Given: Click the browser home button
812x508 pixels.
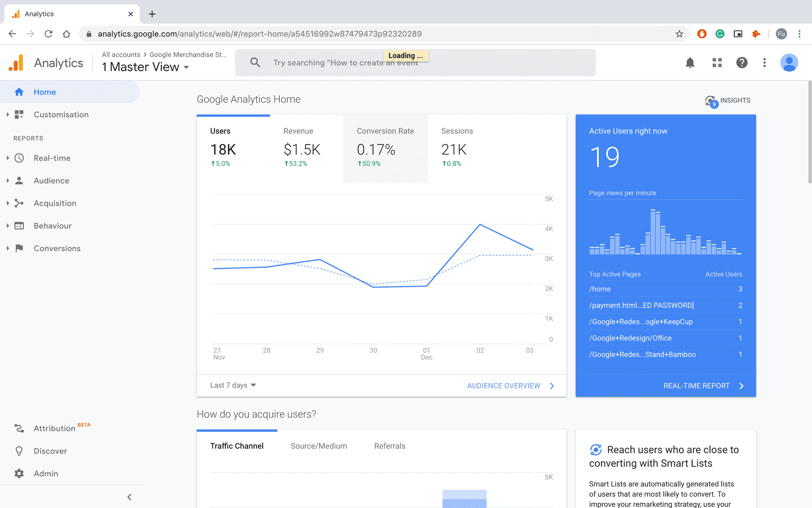Looking at the screenshot, I should pos(67,34).
